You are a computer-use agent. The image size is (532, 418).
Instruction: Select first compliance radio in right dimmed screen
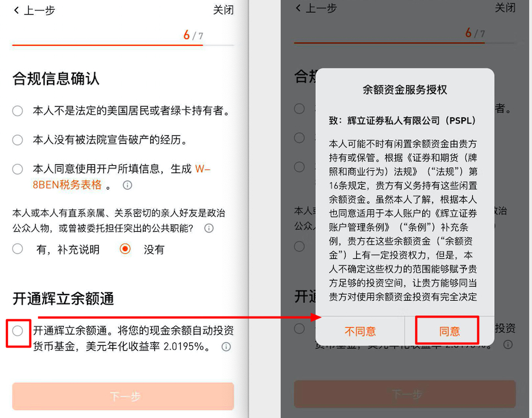299,109
